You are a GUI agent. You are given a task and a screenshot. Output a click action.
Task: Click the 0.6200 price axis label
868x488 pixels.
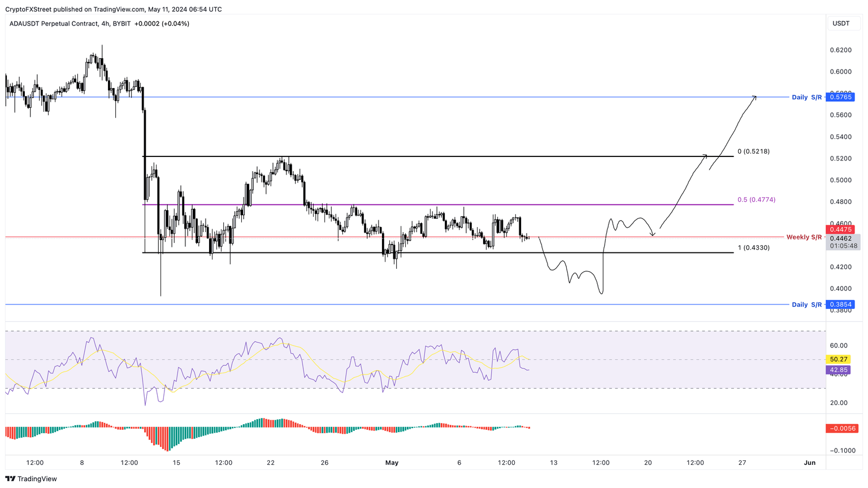point(840,50)
